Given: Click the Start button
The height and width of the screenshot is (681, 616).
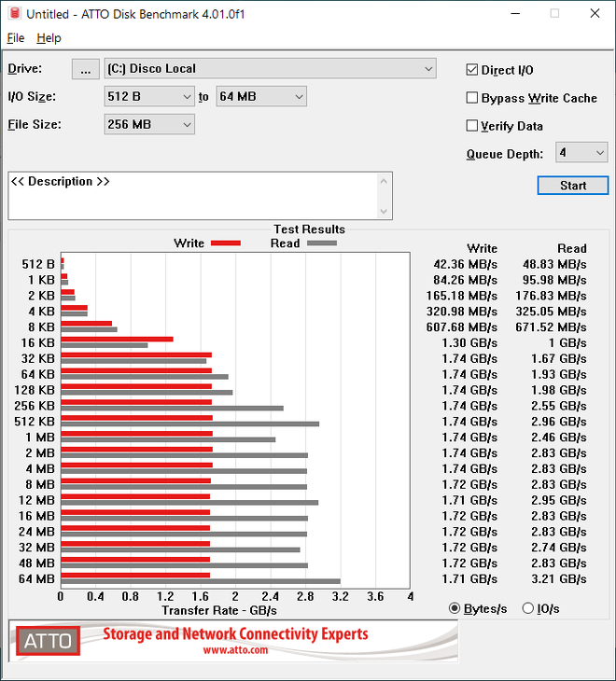Looking at the screenshot, I should click(x=572, y=186).
